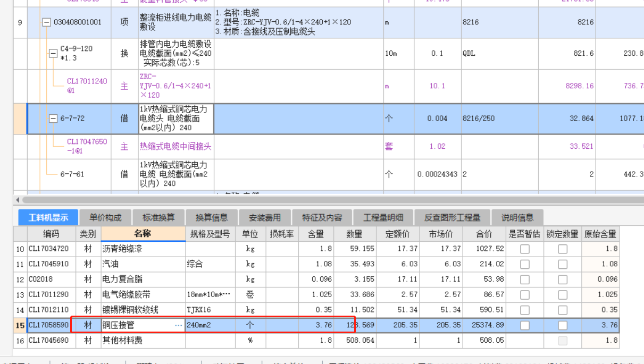Screen dimensions: 644x364
Task: Click the 合价 value 1027.52
Action: pyautogui.click(x=484, y=249)
